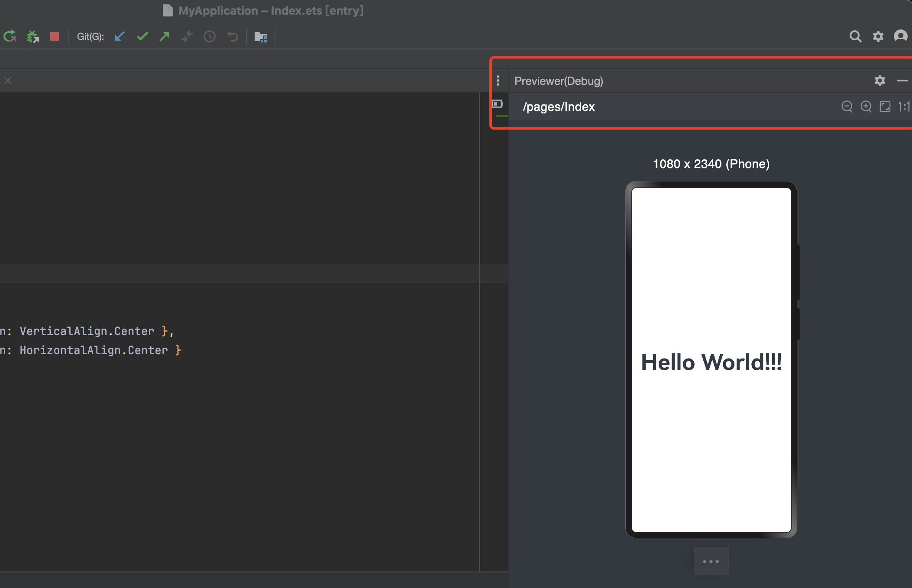
Task: Click the Rerun green refresh icon
Action: [10, 36]
